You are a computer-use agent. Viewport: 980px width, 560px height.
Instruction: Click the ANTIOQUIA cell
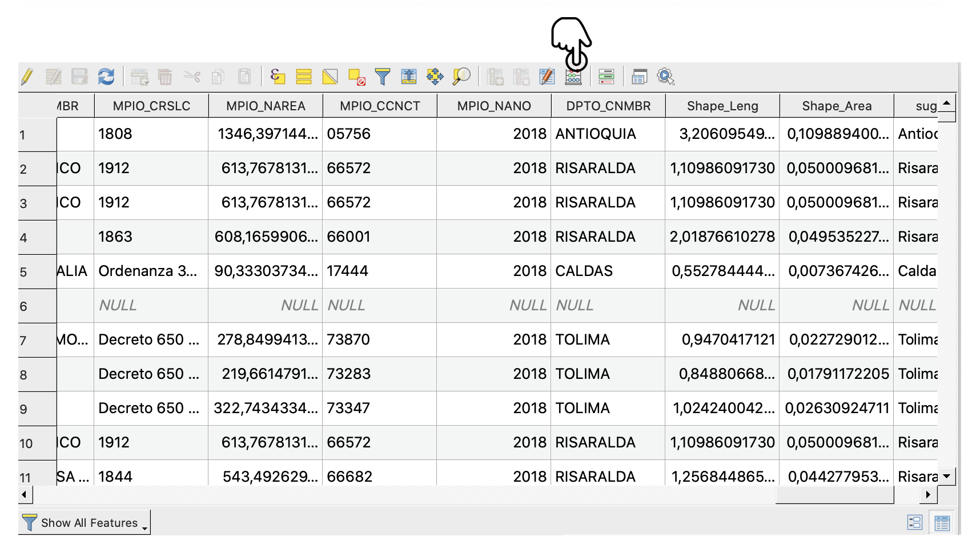click(x=608, y=134)
